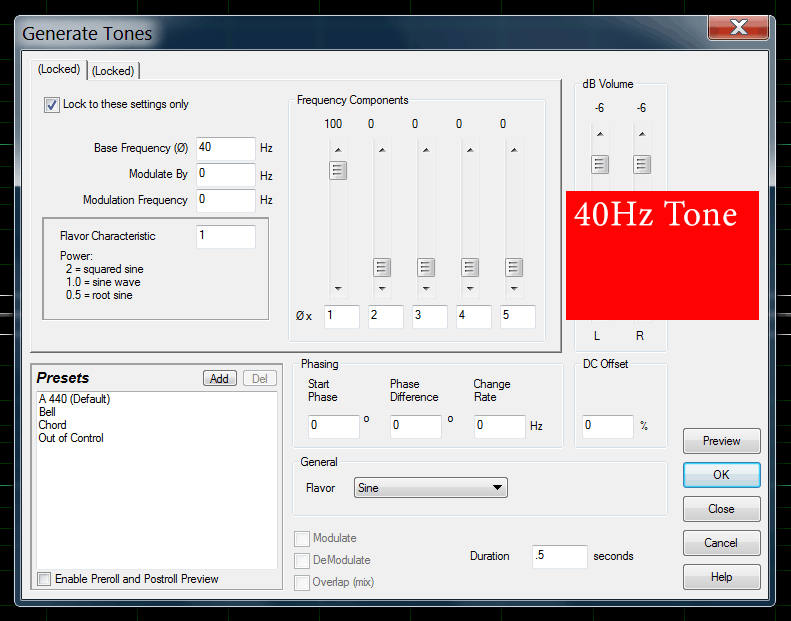Click the down arrow of the first frequency component slider
Viewport: 791px width, 621px height.
pos(338,289)
